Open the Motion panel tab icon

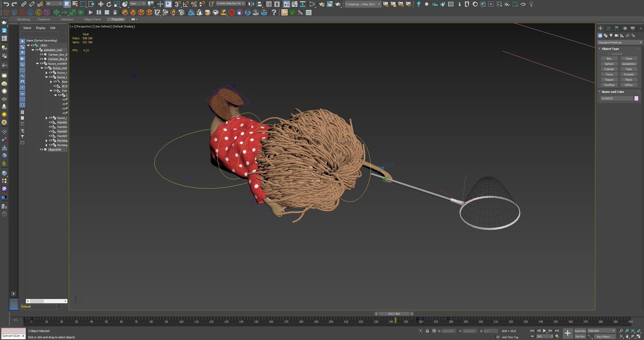[x=625, y=28]
